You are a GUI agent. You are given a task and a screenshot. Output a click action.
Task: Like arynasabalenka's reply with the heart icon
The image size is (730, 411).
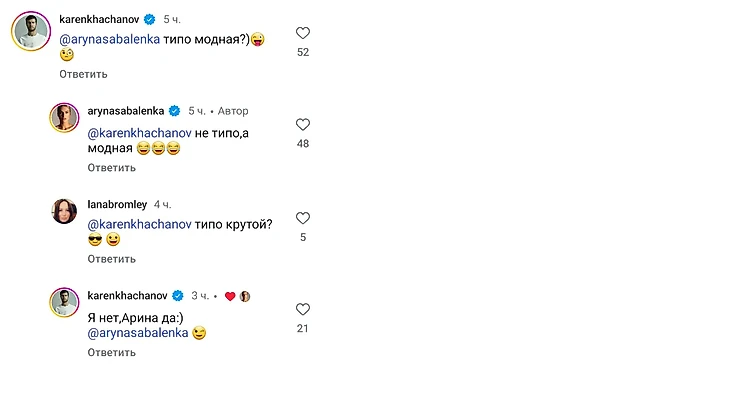[x=303, y=125]
